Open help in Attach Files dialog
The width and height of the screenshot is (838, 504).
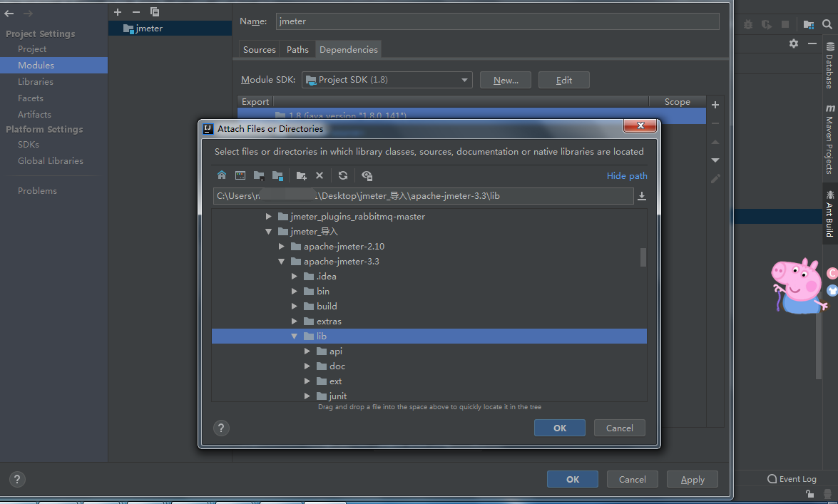pos(221,428)
